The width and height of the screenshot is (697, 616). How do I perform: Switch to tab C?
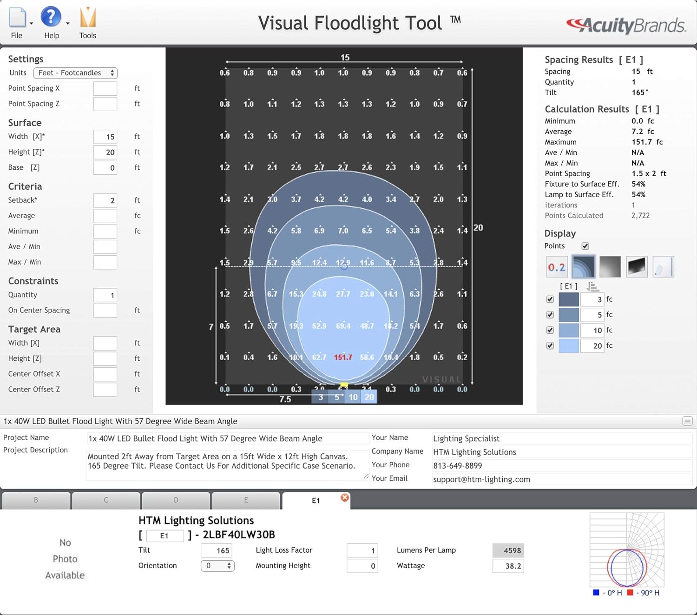click(106, 500)
